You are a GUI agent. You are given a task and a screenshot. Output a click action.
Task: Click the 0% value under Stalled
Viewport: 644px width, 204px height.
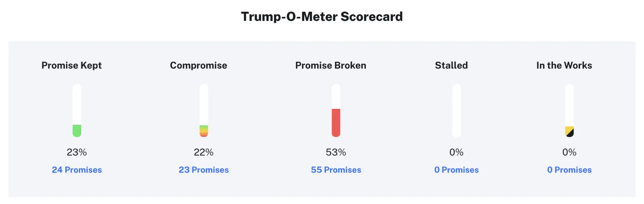click(456, 152)
